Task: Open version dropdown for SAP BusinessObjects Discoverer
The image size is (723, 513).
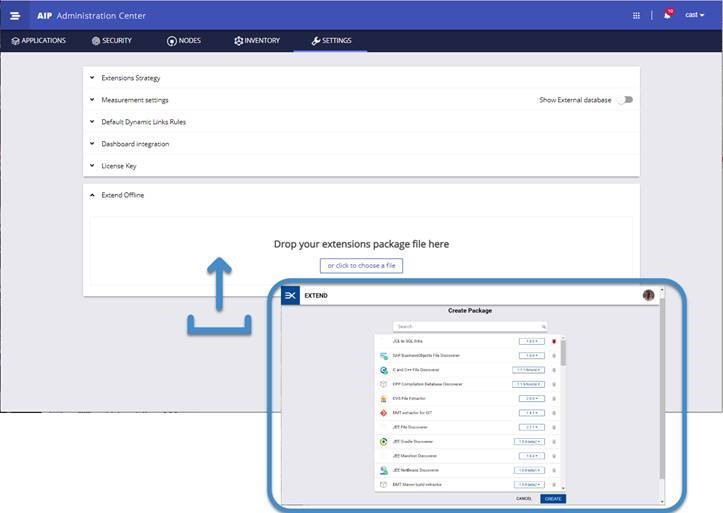Action: coord(530,355)
